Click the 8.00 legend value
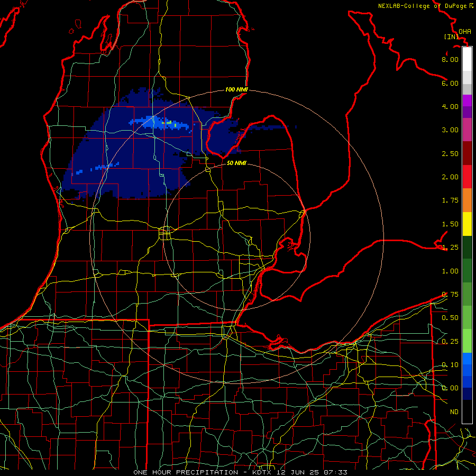The image size is (476, 476). pyautogui.click(x=450, y=59)
